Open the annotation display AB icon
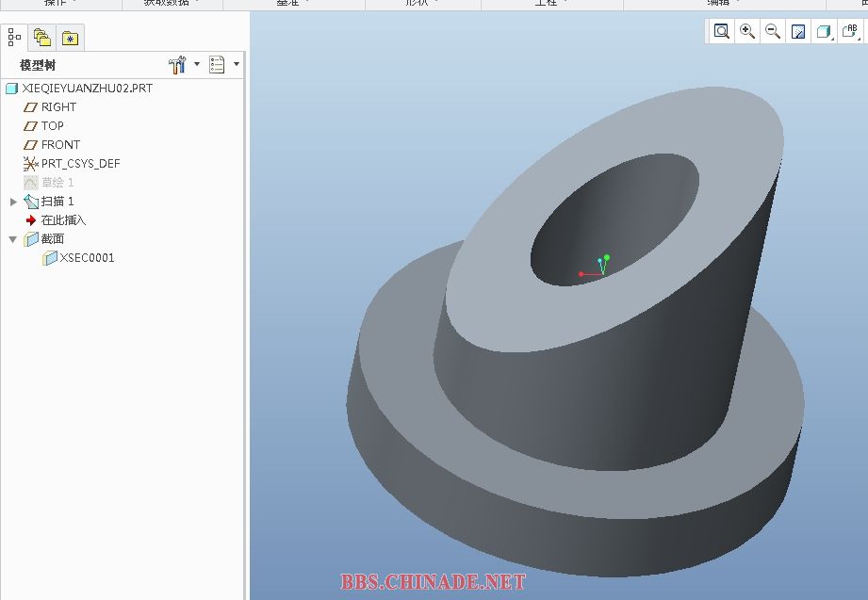 point(850,31)
